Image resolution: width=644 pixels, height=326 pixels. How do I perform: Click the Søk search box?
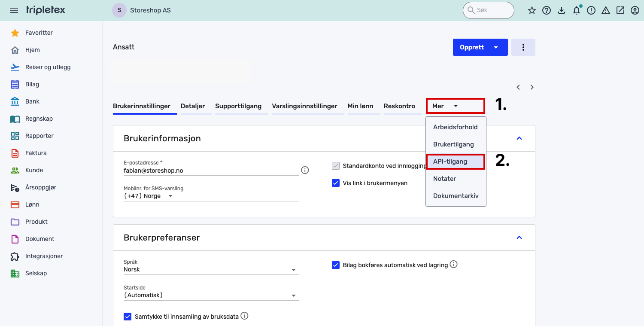click(x=489, y=10)
